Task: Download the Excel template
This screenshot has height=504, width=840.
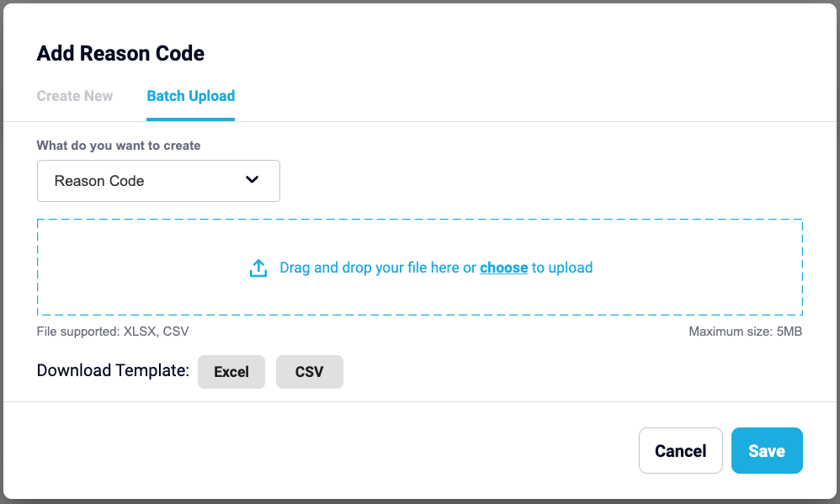Action: click(x=231, y=372)
